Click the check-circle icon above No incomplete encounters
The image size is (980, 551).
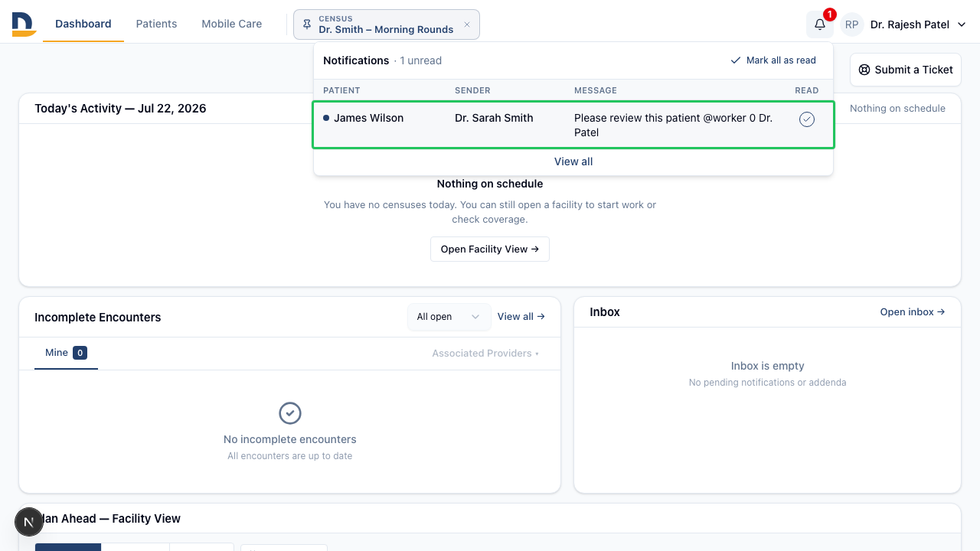(290, 413)
